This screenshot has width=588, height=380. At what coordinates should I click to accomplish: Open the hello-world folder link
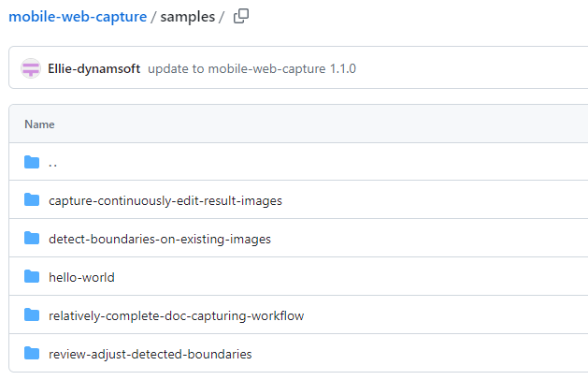tap(81, 277)
